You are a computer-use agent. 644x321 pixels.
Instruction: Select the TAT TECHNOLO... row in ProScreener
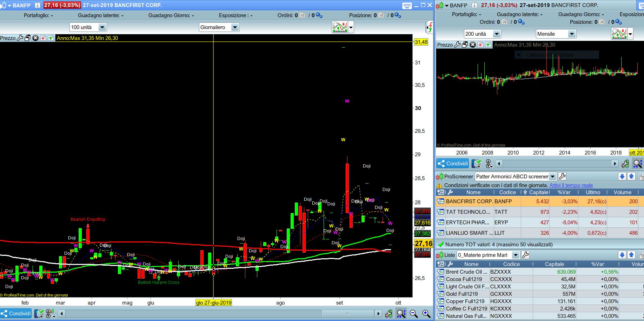pyautogui.click(x=540, y=212)
